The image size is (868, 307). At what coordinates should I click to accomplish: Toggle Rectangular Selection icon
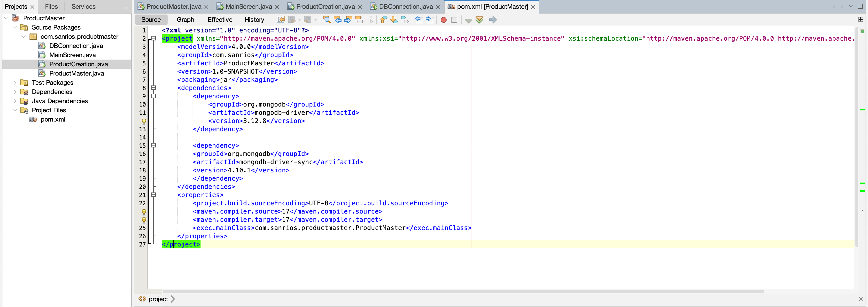click(370, 20)
